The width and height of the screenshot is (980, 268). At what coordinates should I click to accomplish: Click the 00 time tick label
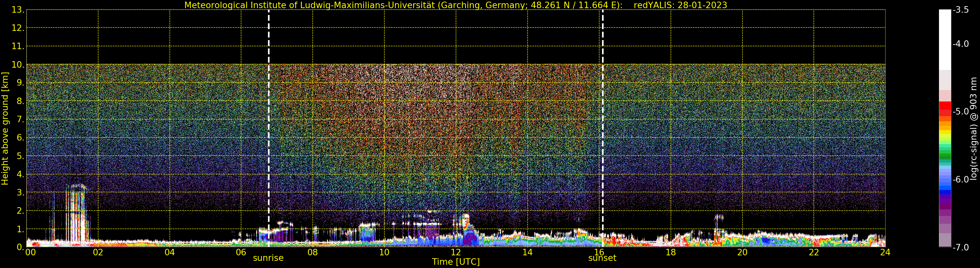tap(30, 252)
